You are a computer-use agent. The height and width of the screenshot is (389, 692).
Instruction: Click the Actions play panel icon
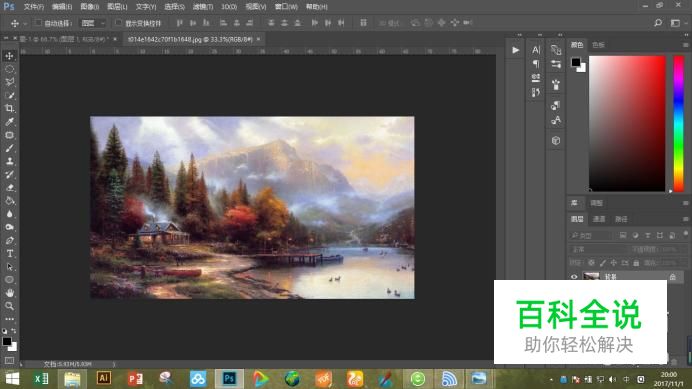pos(515,50)
